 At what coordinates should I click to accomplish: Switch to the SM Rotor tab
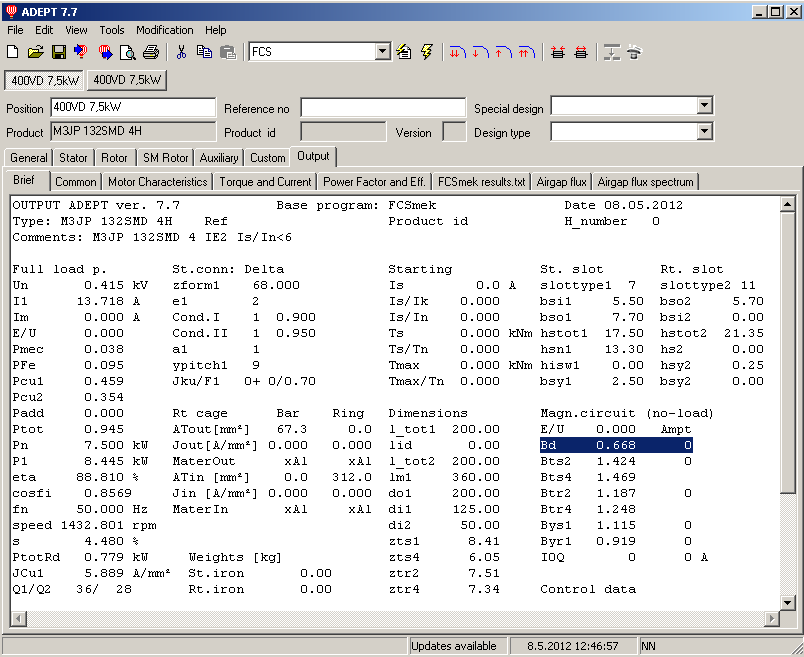pos(166,158)
